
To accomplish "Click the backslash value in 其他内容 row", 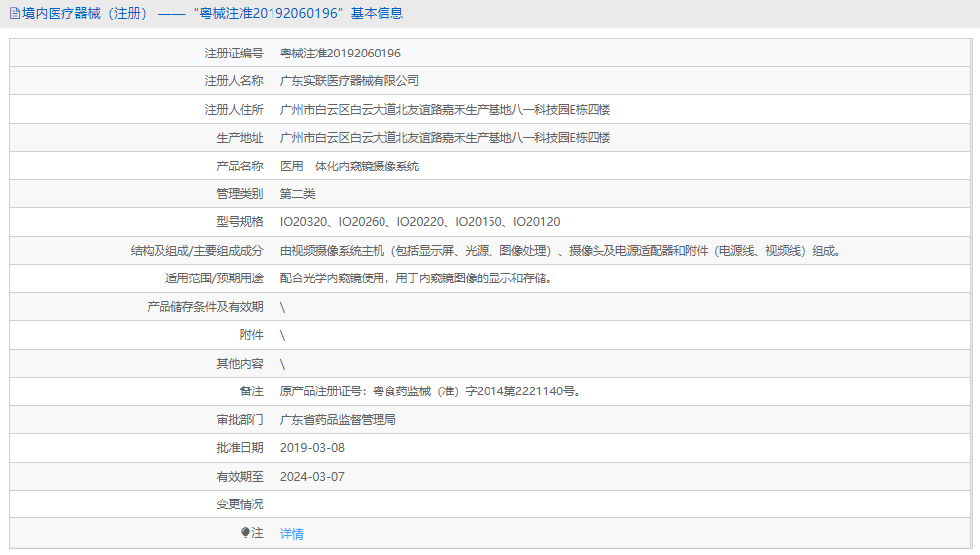I will coord(283,364).
